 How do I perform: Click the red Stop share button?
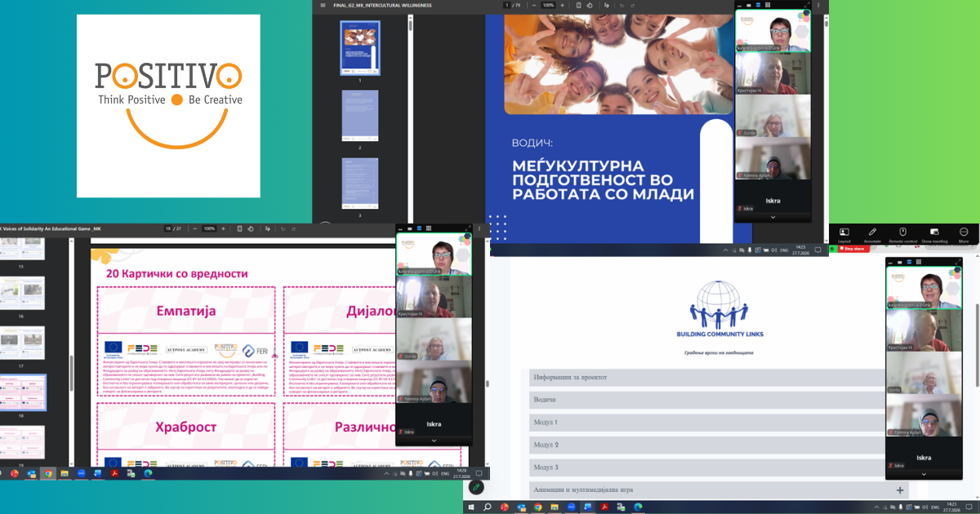(x=853, y=249)
